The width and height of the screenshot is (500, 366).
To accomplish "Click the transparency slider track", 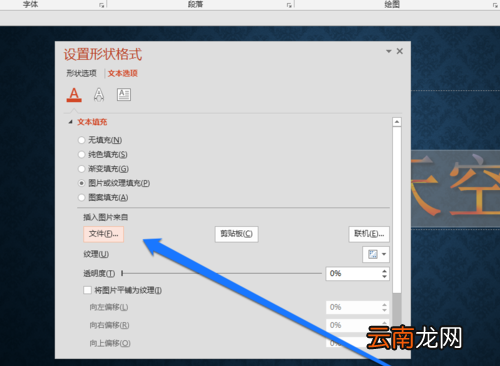I will [222, 273].
